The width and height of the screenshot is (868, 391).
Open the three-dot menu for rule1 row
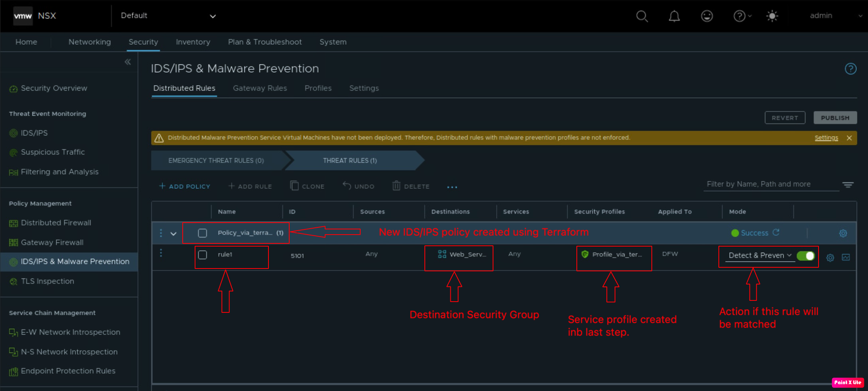coord(161,253)
